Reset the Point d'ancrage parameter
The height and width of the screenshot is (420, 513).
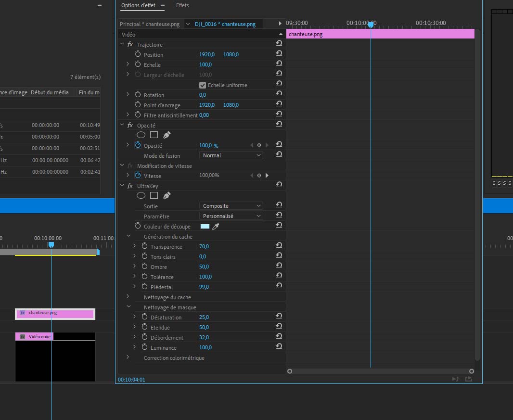[x=279, y=104]
